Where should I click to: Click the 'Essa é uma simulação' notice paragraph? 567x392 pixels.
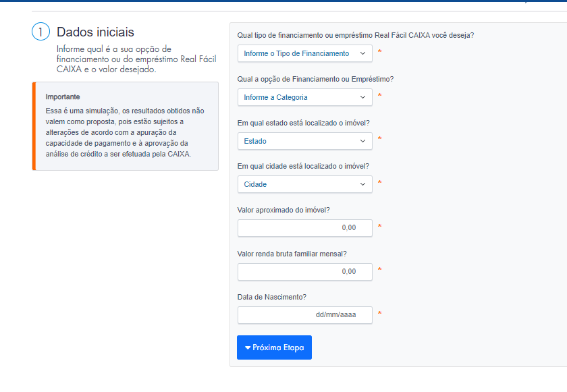click(x=125, y=132)
